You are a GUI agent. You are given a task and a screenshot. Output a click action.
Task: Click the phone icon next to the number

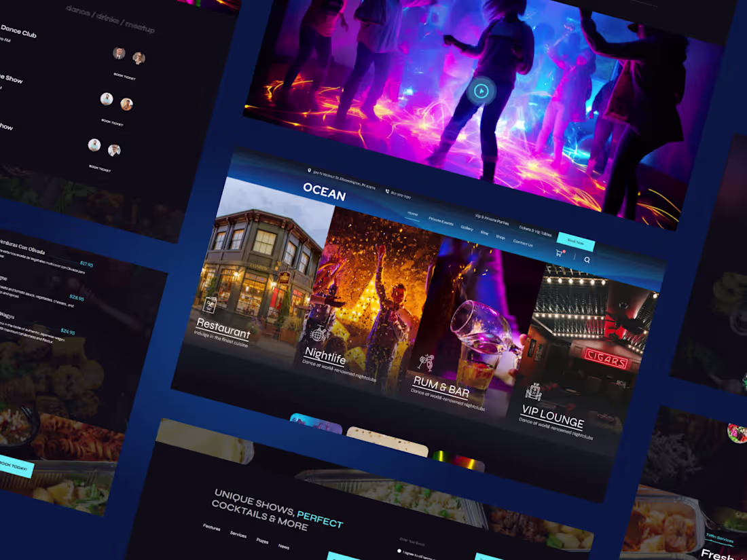click(x=387, y=191)
